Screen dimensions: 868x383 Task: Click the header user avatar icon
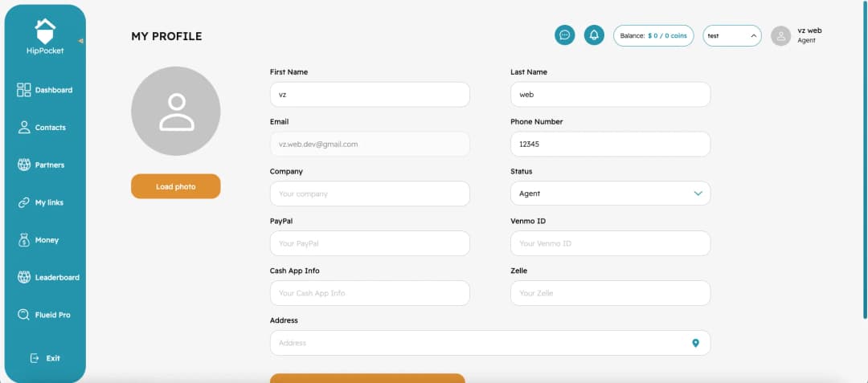pyautogui.click(x=780, y=36)
